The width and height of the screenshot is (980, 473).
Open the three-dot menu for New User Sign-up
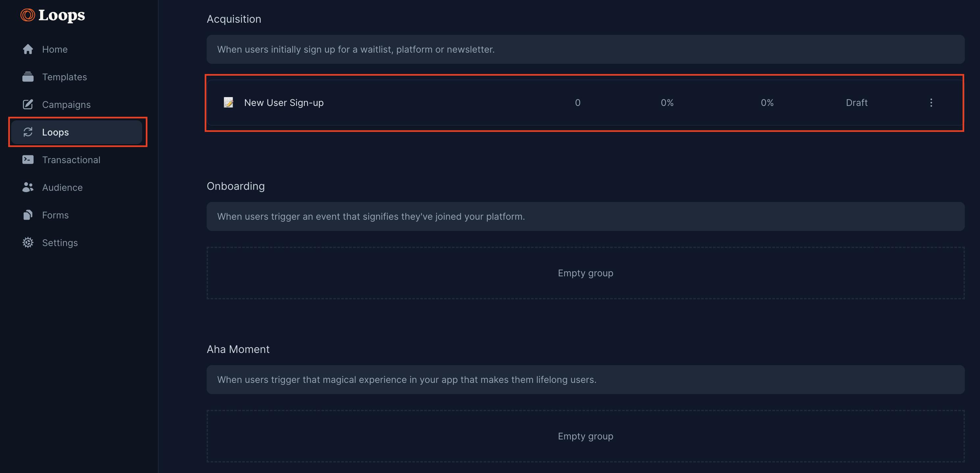tap(931, 103)
